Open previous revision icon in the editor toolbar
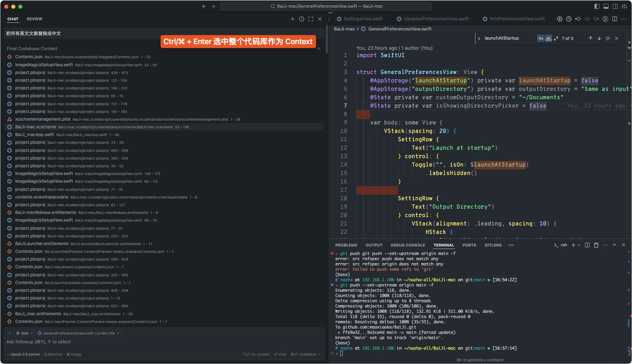The height and width of the screenshot is (364, 632). pos(578,19)
